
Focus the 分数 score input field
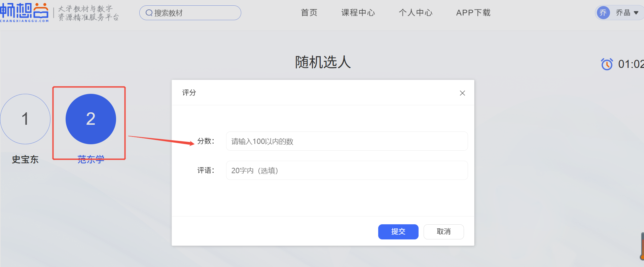347,141
